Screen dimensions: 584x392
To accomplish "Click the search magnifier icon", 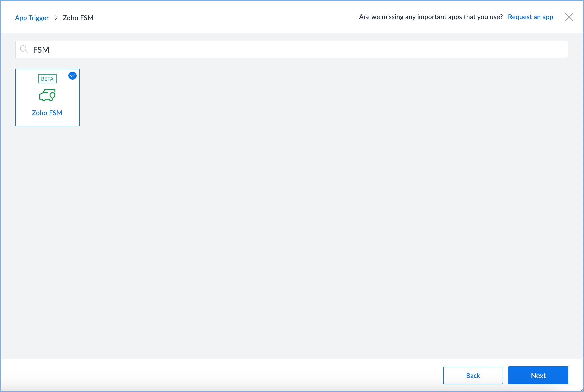I will pyautogui.click(x=24, y=49).
